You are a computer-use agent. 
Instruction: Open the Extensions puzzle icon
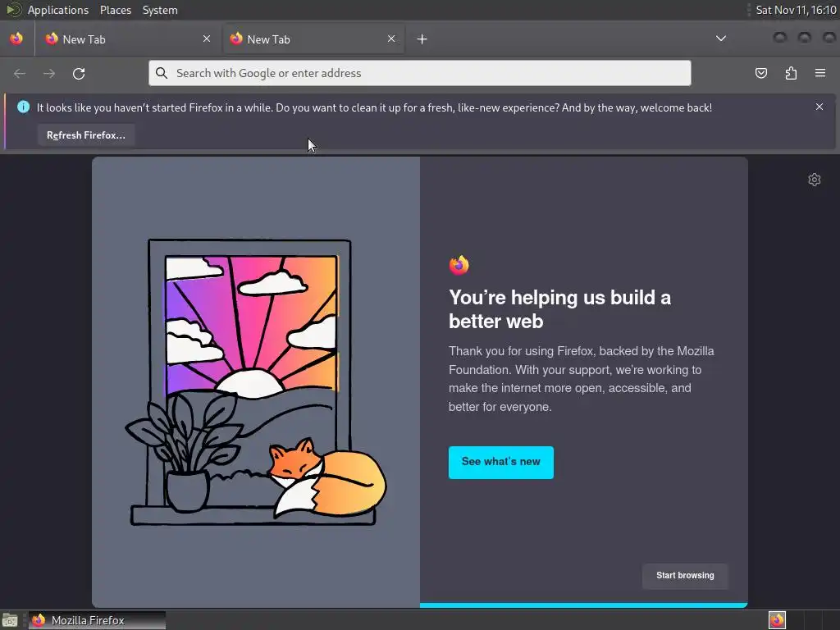791,73
